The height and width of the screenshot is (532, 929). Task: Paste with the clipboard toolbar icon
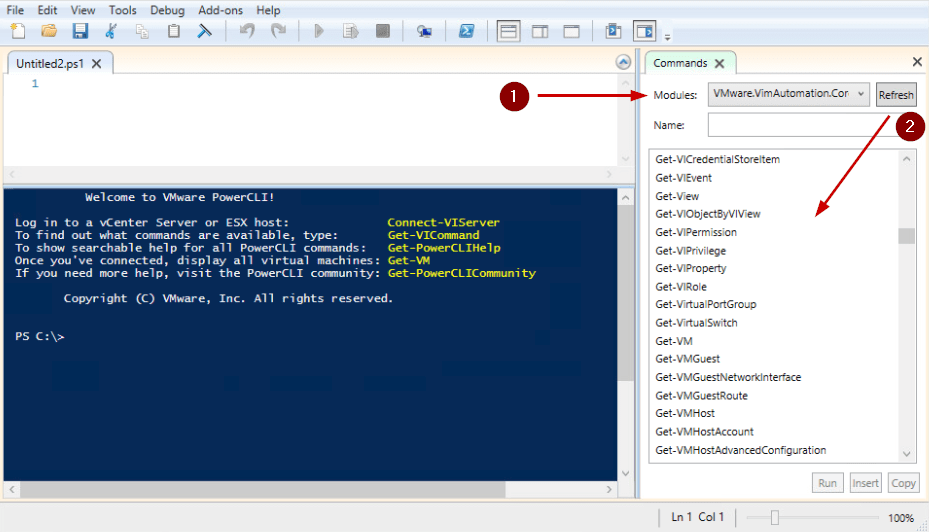(x=174, y=31)
